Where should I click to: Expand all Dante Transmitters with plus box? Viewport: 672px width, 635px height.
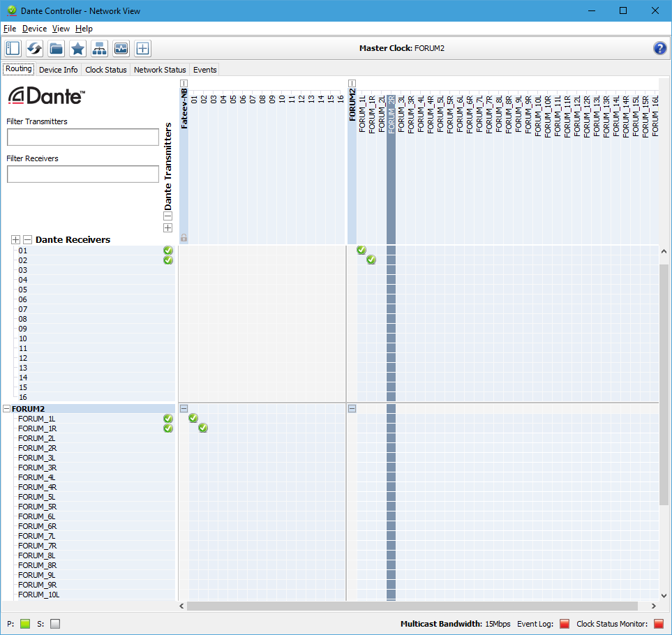tap(168, 228)
